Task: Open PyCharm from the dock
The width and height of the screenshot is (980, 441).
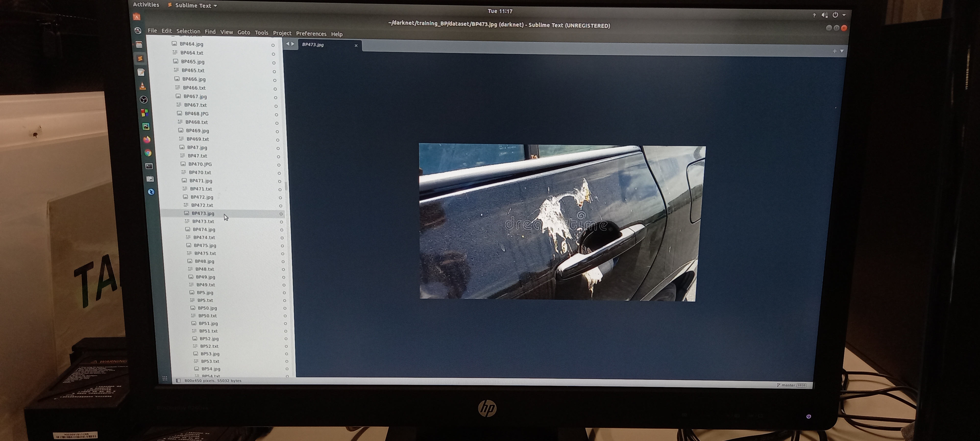Action: click(146, 126)
